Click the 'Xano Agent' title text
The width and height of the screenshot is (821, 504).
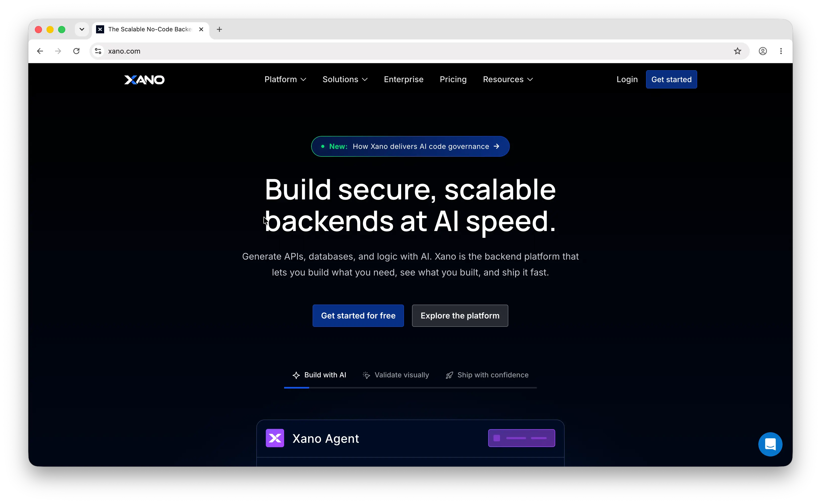[326, 439]
